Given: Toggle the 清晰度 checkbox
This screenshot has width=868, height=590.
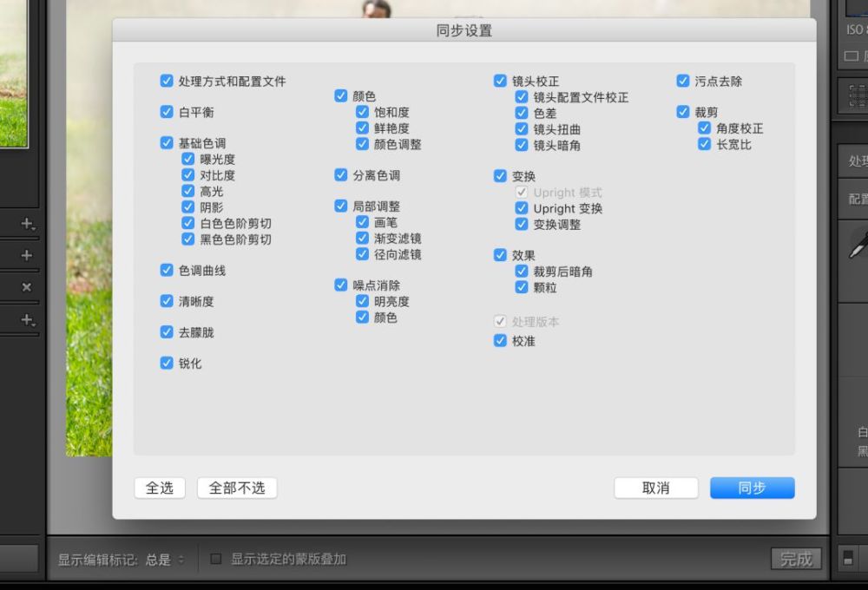Looking at the screenshot, I should pos(167,301).
